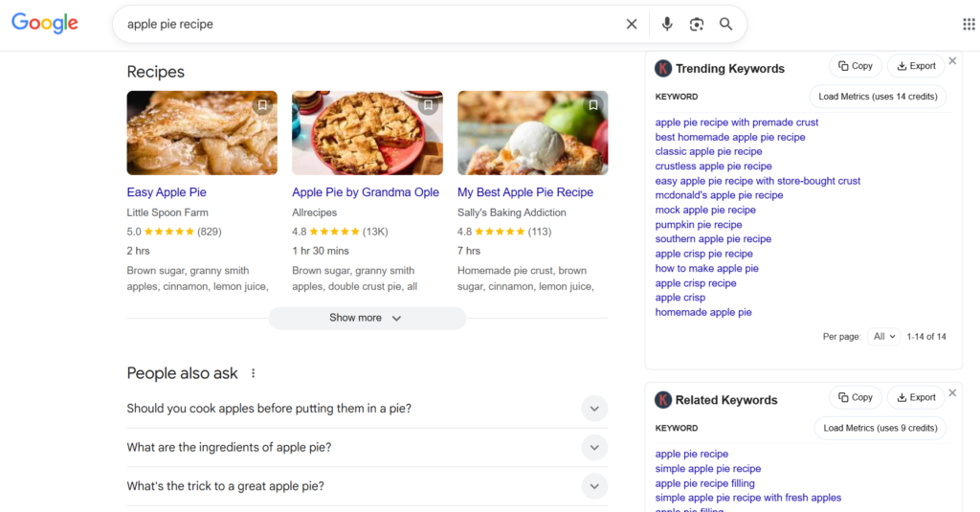Open "classic apple pie recipe" keyword link
This screenshot has width=980, height=512.
point(708,151)
